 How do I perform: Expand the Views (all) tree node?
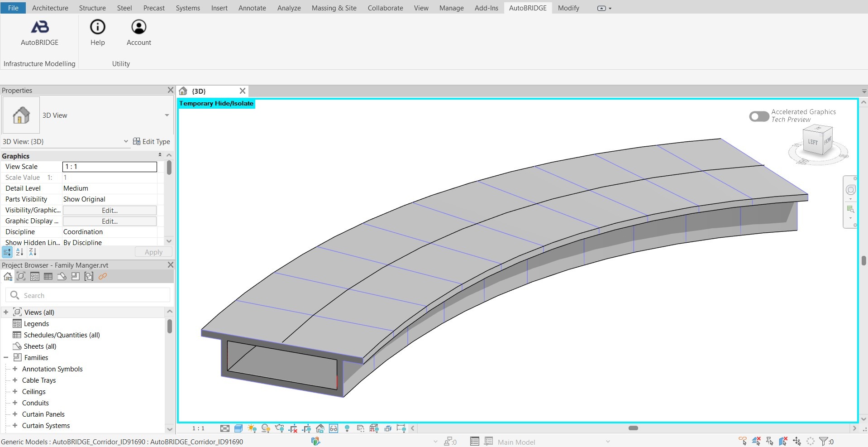click(x=6, y=312)
